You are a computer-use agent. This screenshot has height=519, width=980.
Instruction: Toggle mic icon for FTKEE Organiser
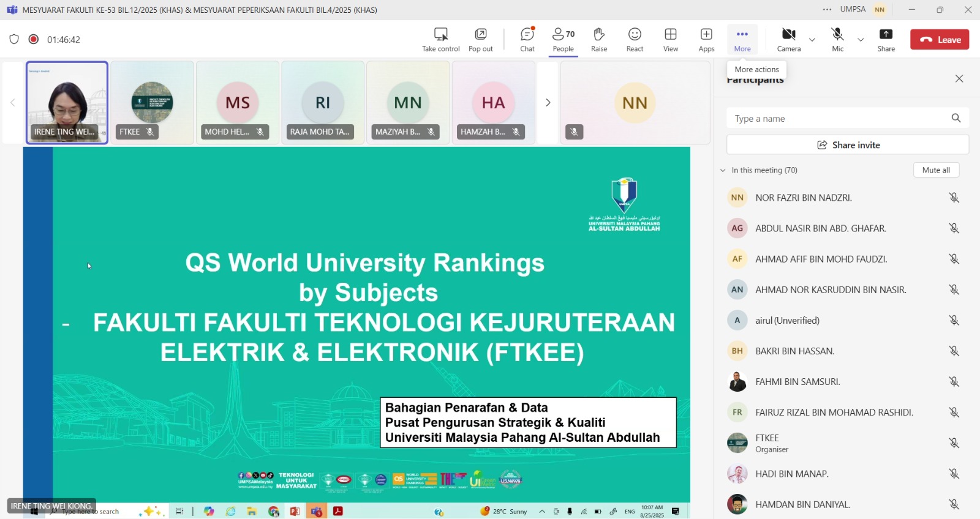coord(954,443)
